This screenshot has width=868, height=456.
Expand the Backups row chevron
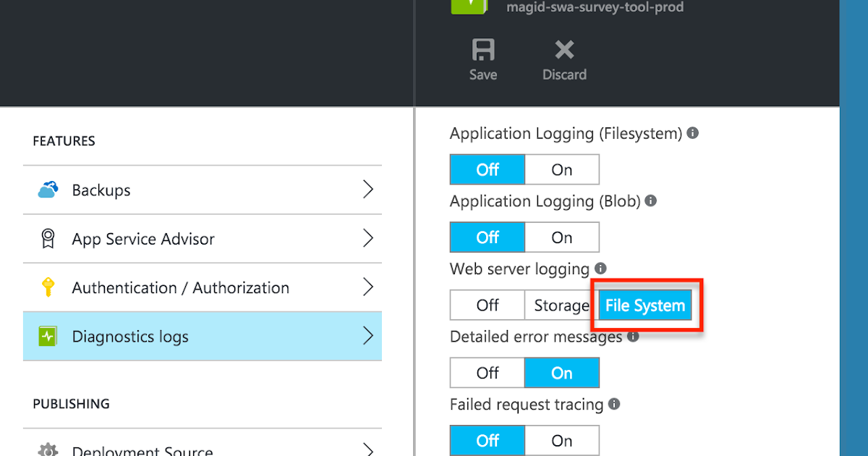(368, 190)
